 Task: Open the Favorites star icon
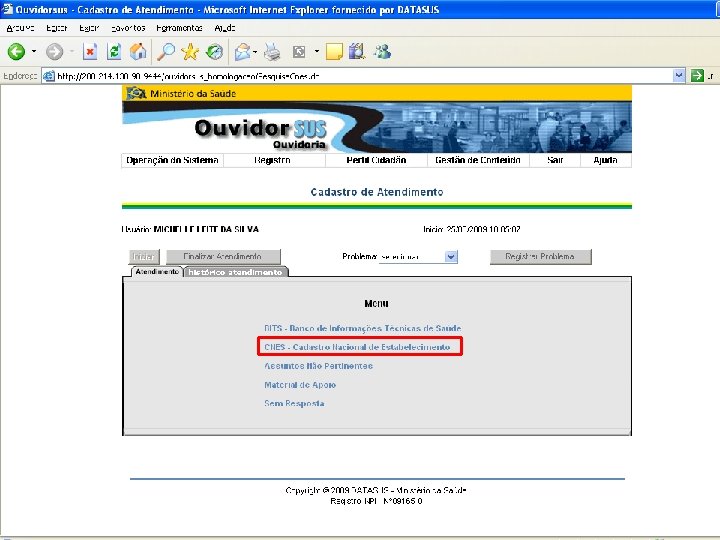190,51
